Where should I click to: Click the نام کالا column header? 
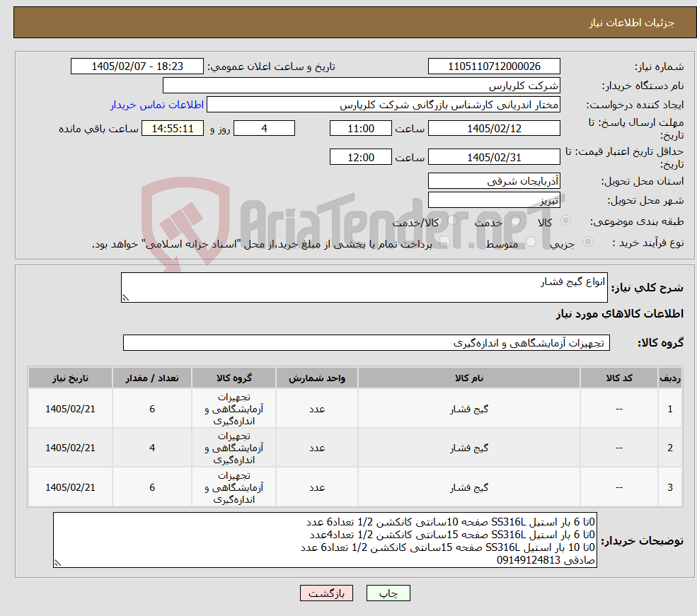click(469, 378)
